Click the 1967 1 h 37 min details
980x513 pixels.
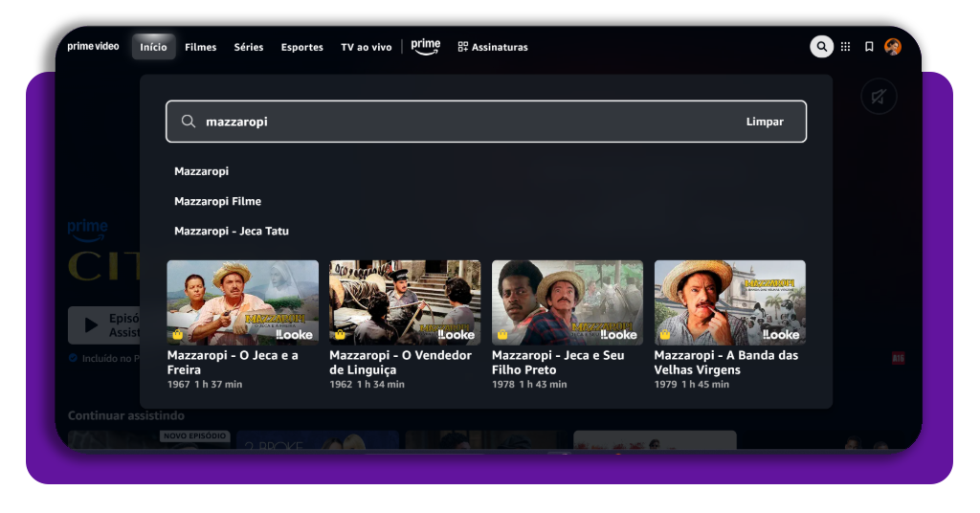coord(205,385)
